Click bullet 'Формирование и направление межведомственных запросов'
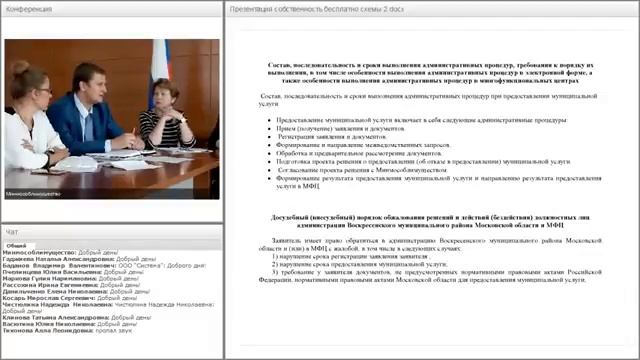640x360 pixels. click(x=363, y=145)
